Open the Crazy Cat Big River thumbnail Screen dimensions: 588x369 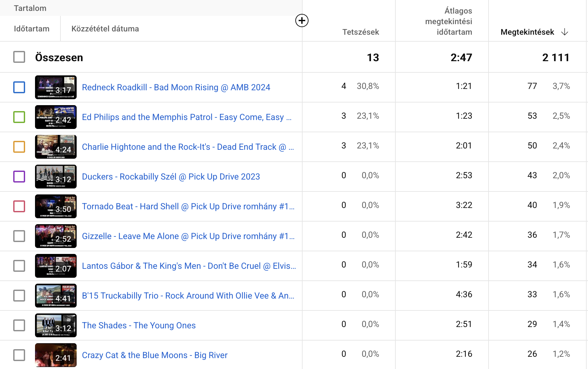[56, 355]
